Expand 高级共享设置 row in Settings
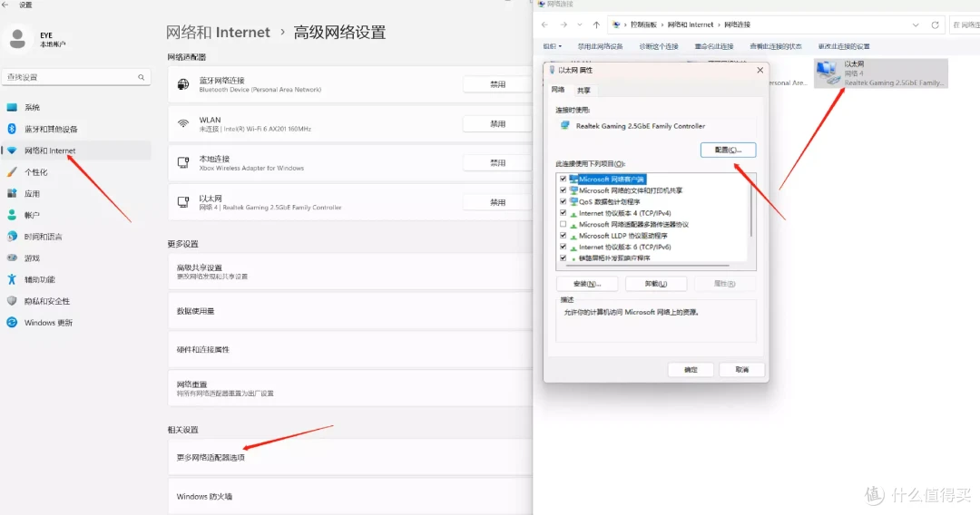This screenshot has height=515, width=980. click(x=350, y=271)
